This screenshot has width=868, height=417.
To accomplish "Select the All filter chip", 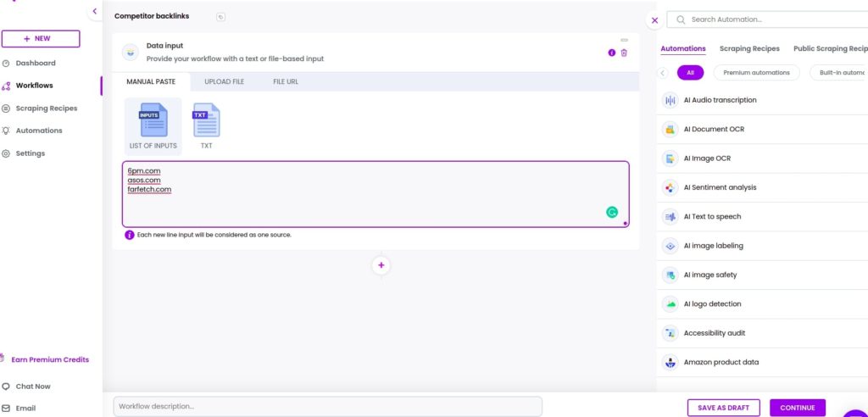I will (690, 73).
